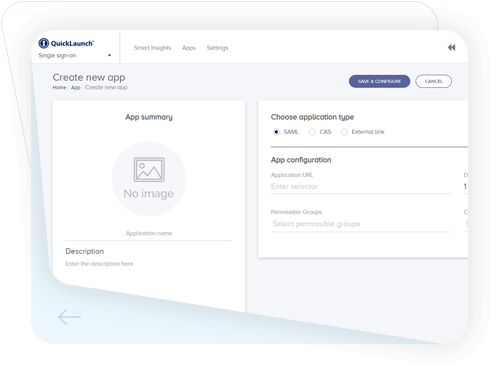
Task: Select the CAS radio button
Action: (x=312, y=132)
